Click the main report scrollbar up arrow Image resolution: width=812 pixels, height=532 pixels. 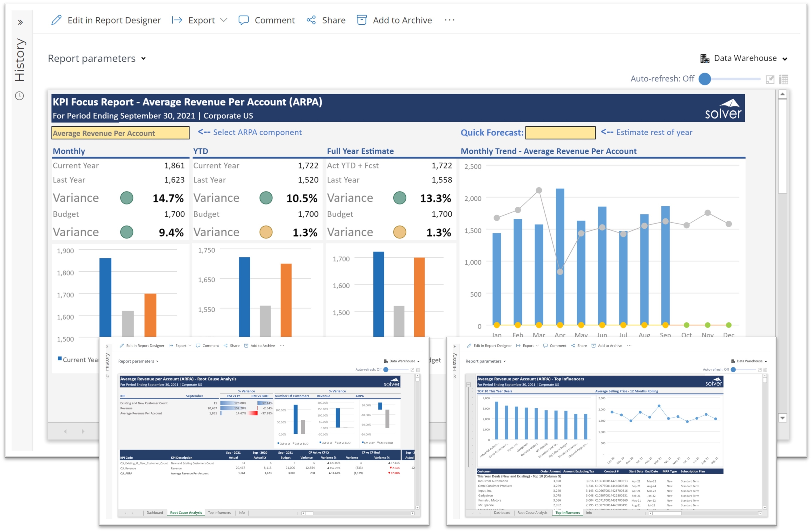tap(782, 94)
